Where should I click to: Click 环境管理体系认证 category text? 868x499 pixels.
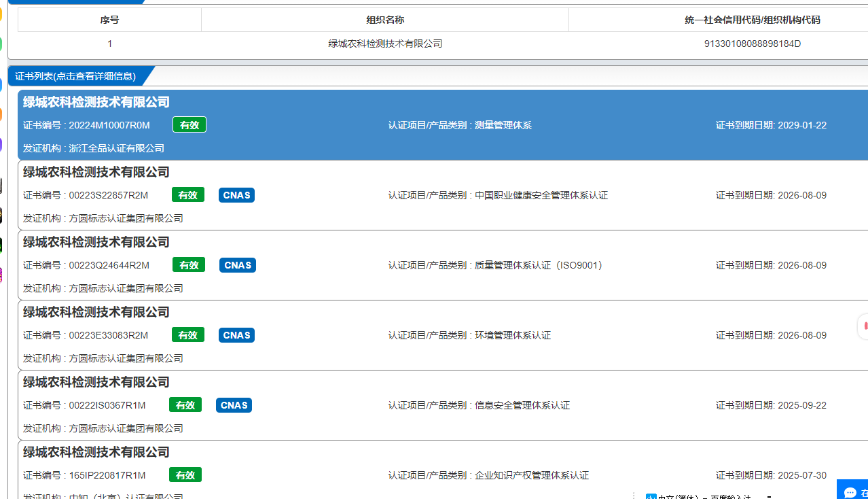coord(513,335)
